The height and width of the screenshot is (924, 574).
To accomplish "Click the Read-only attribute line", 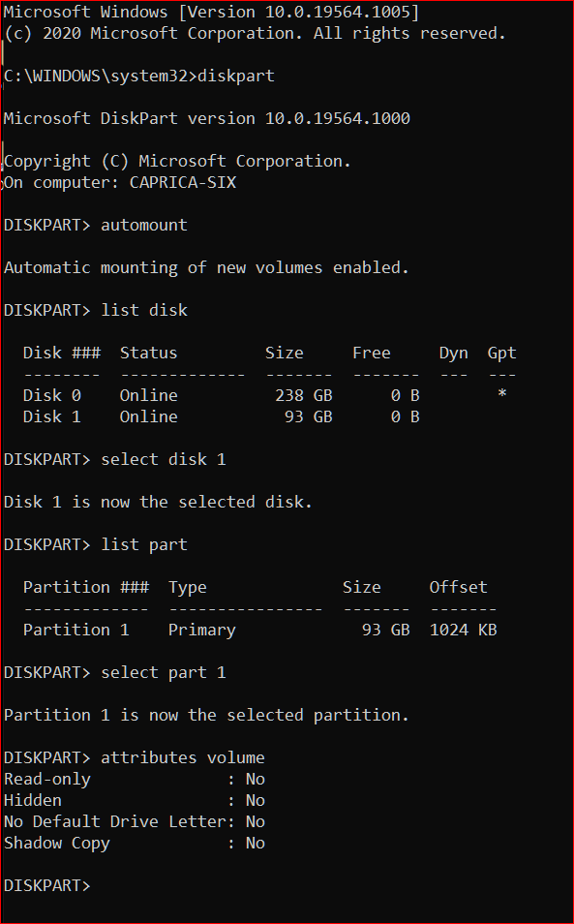I will click(x=135, y=779).
